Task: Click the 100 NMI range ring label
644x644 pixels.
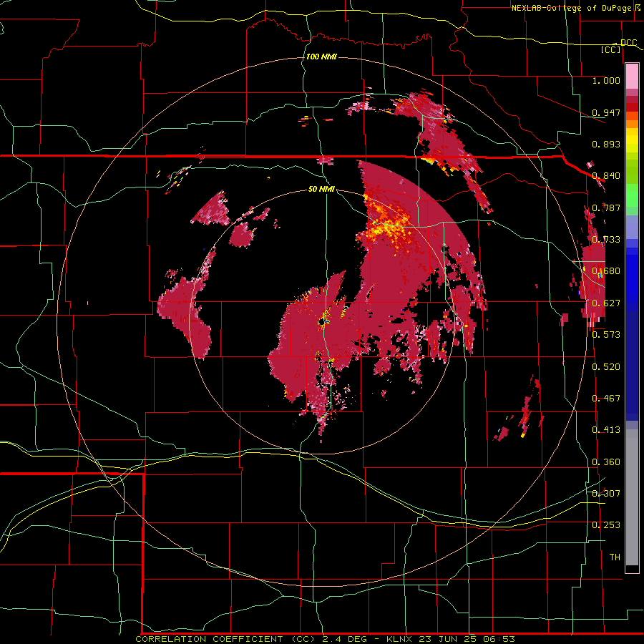Action: 321,57
